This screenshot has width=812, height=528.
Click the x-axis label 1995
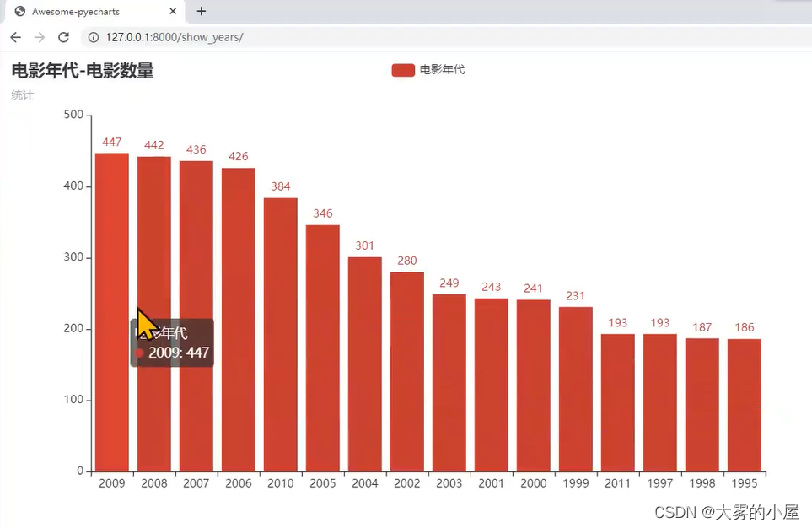coord(745,483)
